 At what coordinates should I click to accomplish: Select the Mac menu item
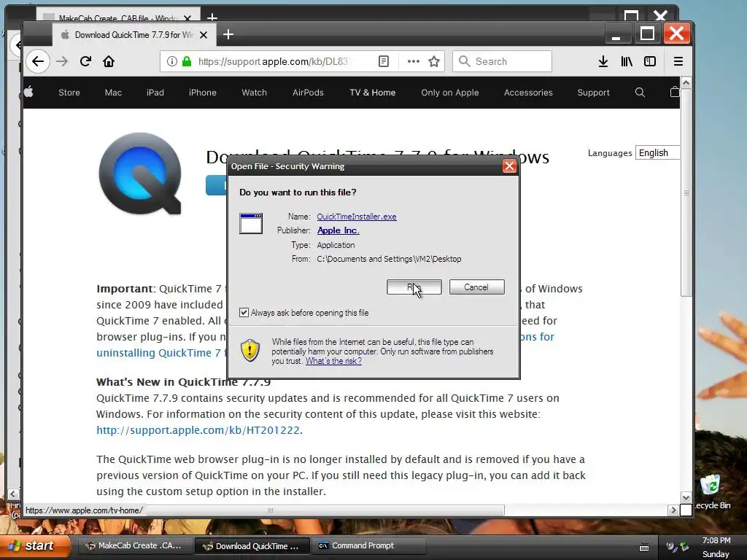[x=113, y=93]
